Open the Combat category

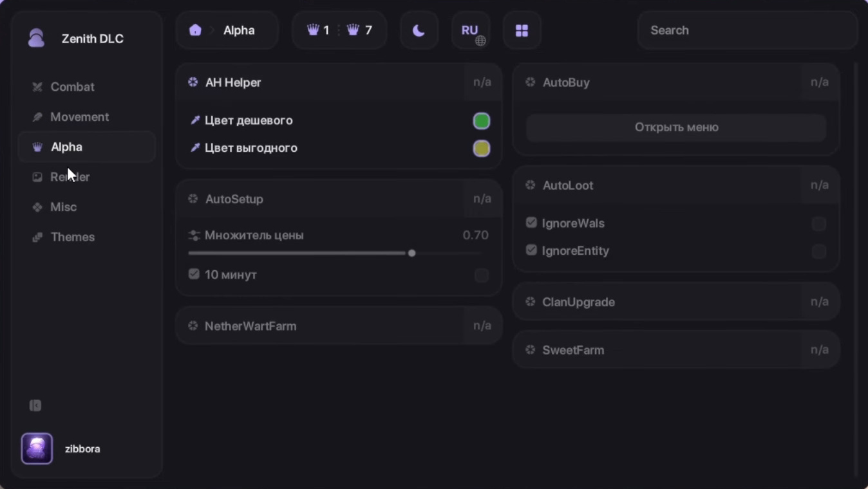coord(72,87)
